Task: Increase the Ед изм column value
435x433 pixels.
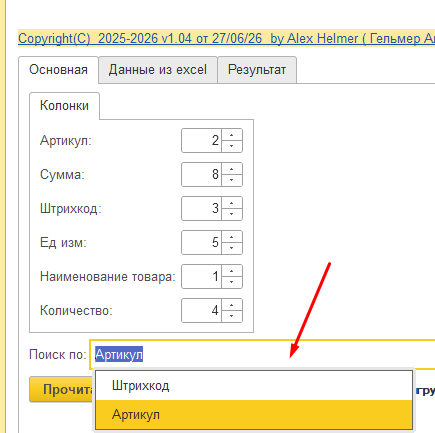Action: 232,237
